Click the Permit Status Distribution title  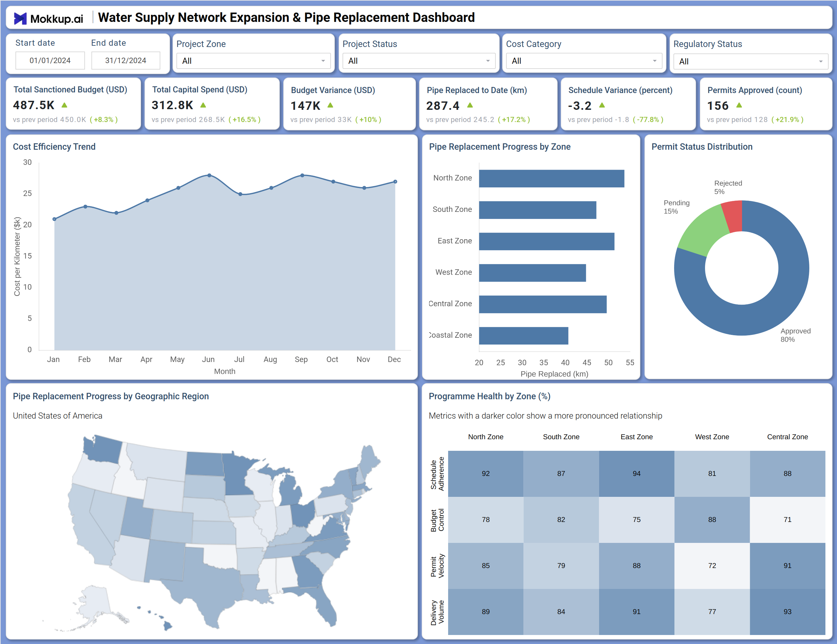tap(702, 147)
